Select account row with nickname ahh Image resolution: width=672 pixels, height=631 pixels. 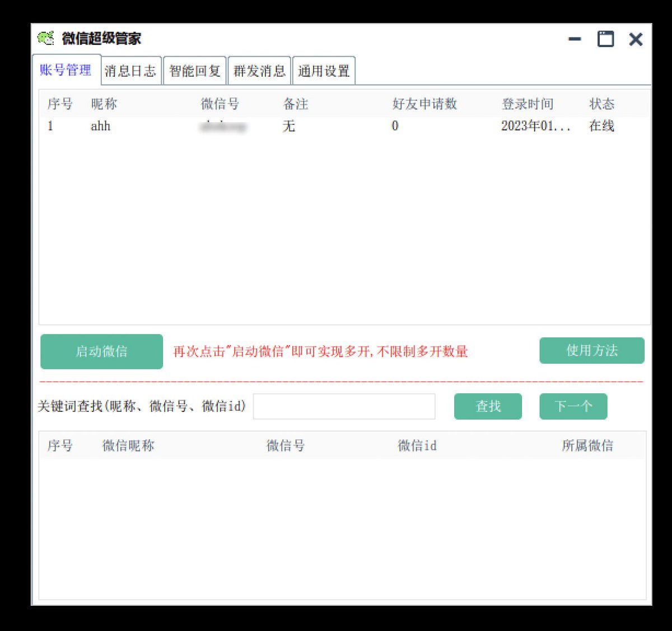pyautogui.click(x=344, y=126)
